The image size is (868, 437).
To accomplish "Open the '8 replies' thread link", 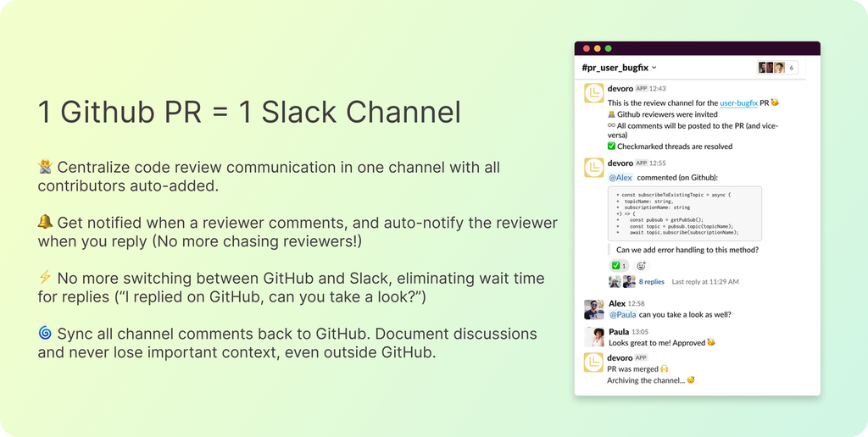I will [652, 281].
